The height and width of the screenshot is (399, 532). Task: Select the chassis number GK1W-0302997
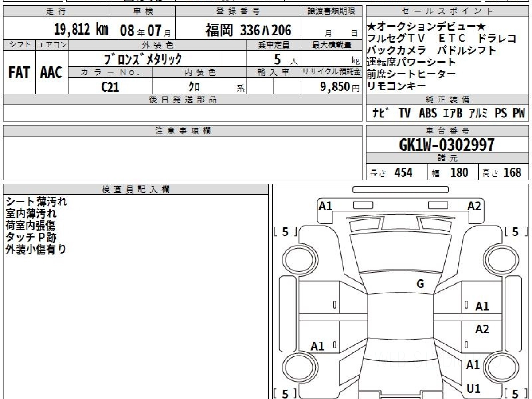447,145
